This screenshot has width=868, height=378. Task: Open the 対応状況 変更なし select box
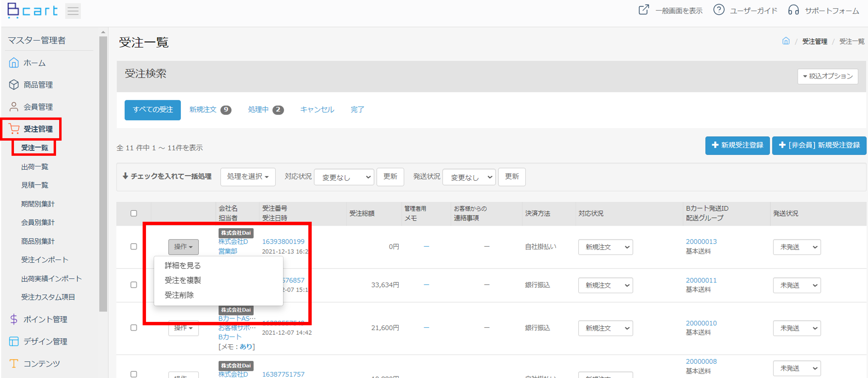click(x=344, y=177)
